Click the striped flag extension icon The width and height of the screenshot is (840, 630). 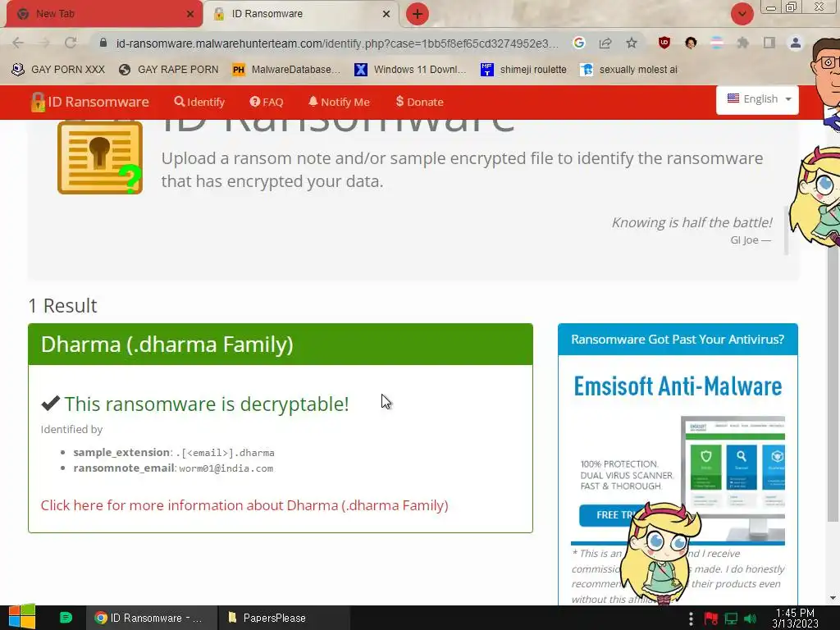[x=717, y=43]
